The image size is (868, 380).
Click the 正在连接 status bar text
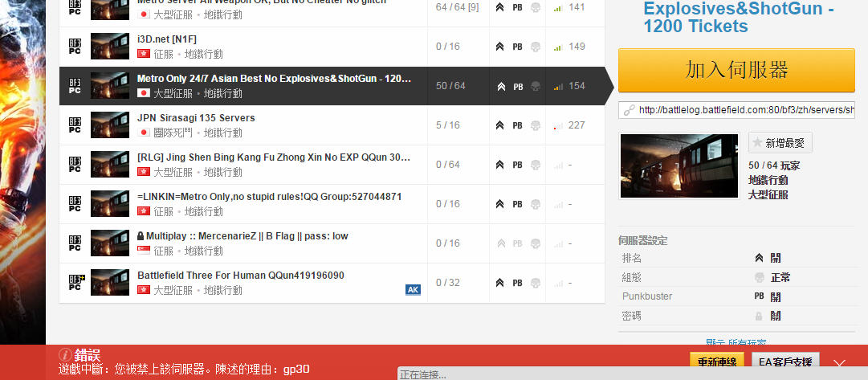pyautogui.click(x=423, y=375)
